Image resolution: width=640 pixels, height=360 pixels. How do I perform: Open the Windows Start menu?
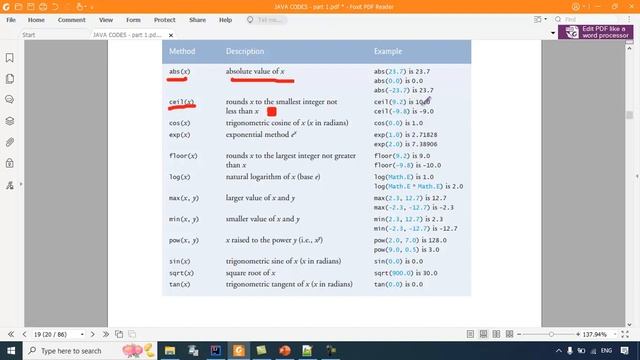(11, 351)
